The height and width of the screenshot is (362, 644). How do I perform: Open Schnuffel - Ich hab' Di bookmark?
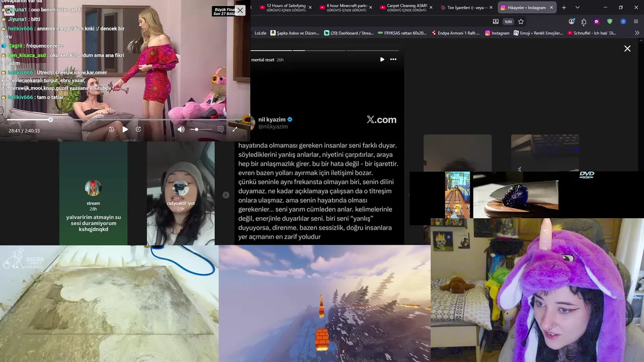coord(591,33)
